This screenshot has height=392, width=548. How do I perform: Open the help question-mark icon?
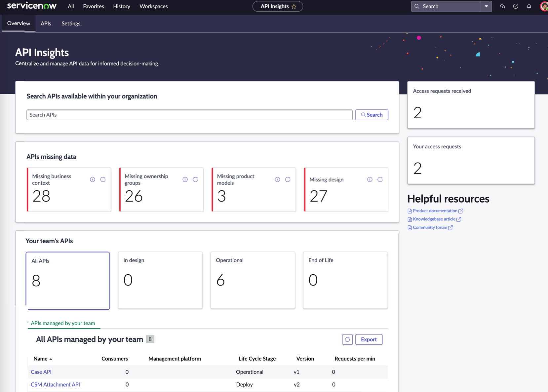tap(516, 6)
